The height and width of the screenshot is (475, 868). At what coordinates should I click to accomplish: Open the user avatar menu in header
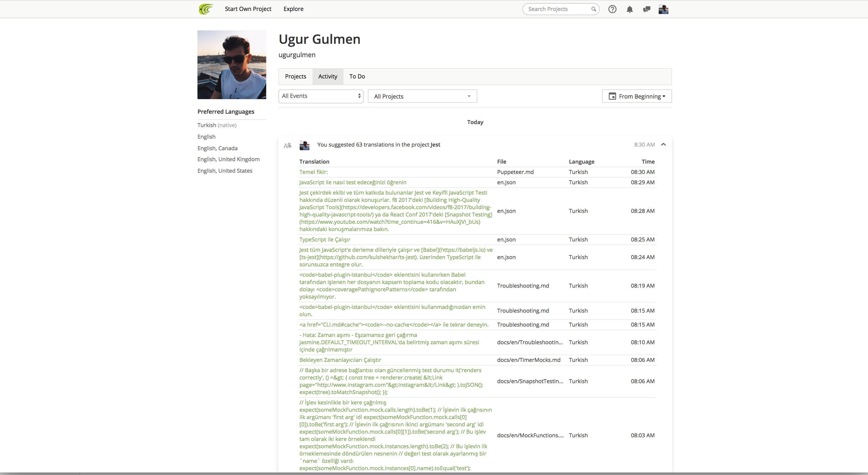click(663, 9)
